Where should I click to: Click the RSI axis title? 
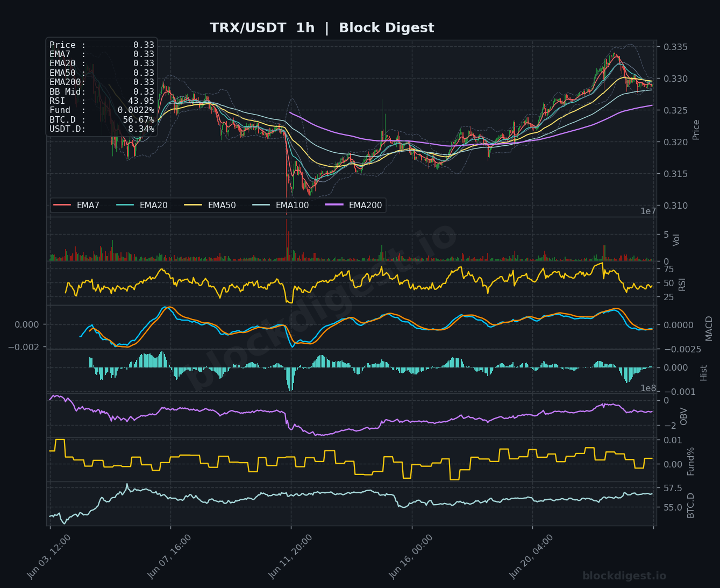point(682,284)
